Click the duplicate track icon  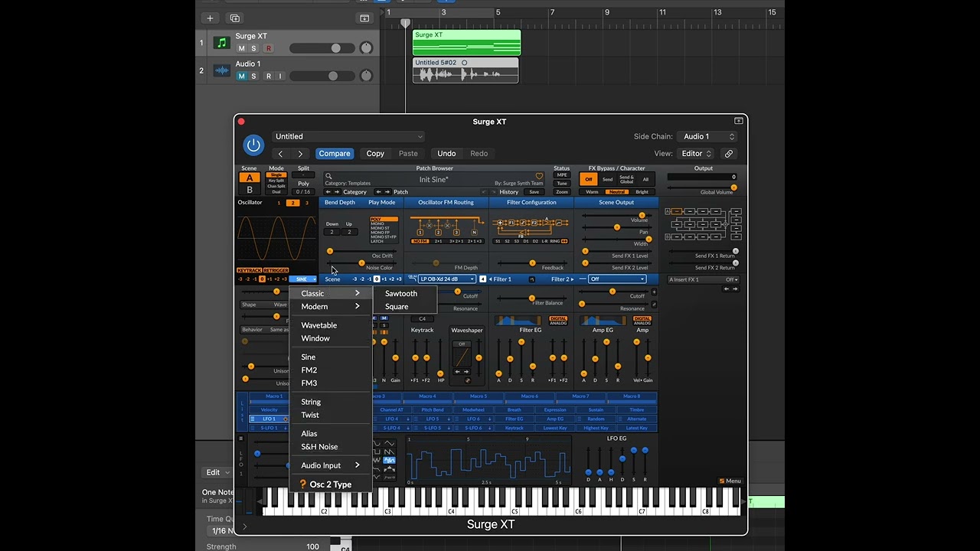tap(235, 18)
